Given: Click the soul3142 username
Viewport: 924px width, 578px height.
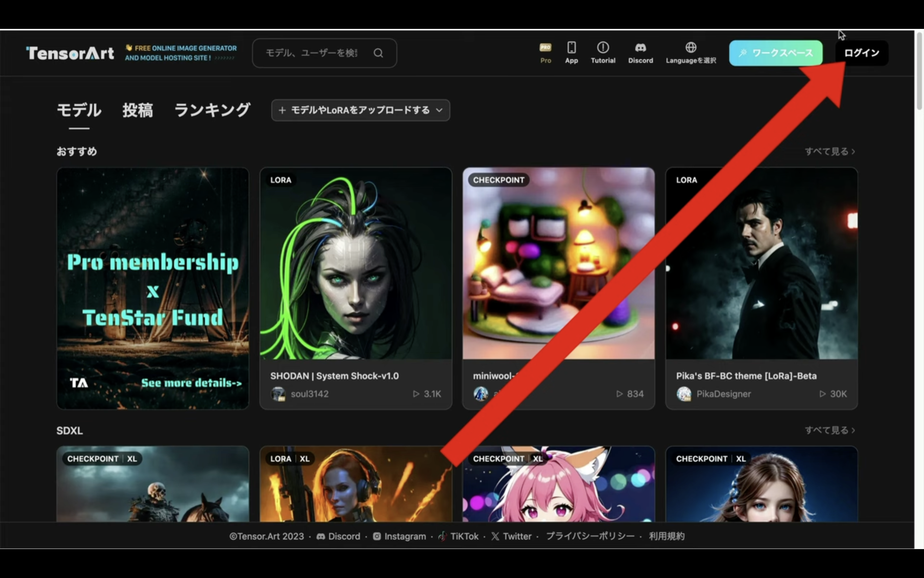Looking at the screenshot, I should pyautogui.click(x=310, y=394).
